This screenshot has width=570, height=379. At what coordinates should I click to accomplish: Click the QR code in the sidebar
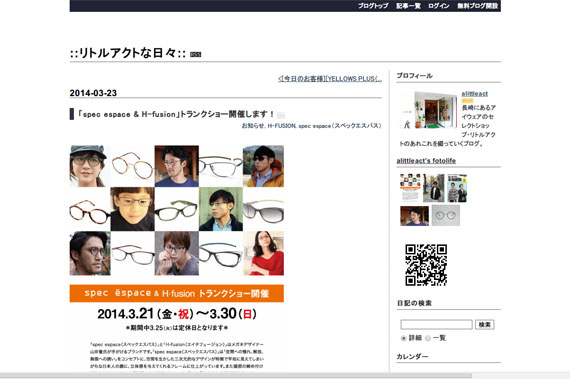point(426,265)
